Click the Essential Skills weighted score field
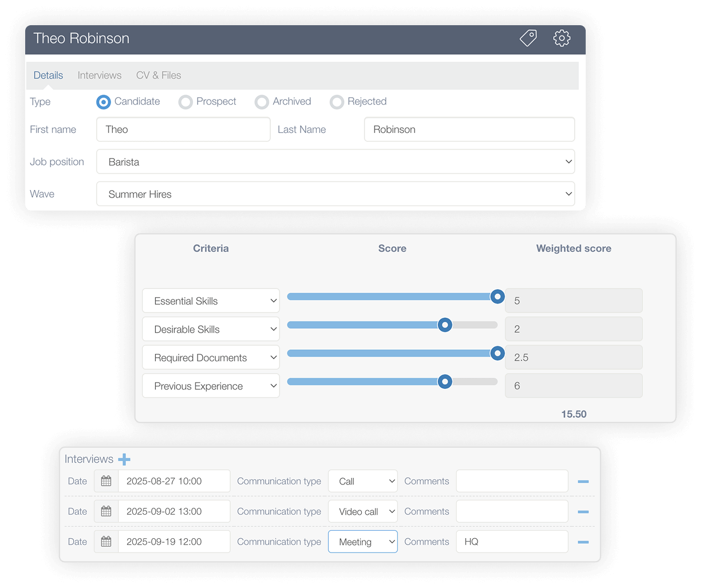Image resolution: width=702 pixels, height=588 pixels. (574, 301)
